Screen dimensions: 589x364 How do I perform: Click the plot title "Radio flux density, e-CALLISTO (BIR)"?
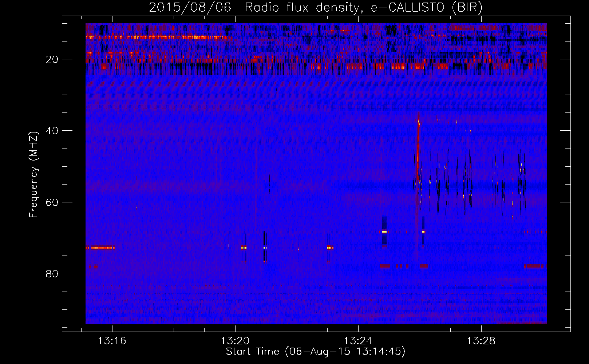[363, 7]
